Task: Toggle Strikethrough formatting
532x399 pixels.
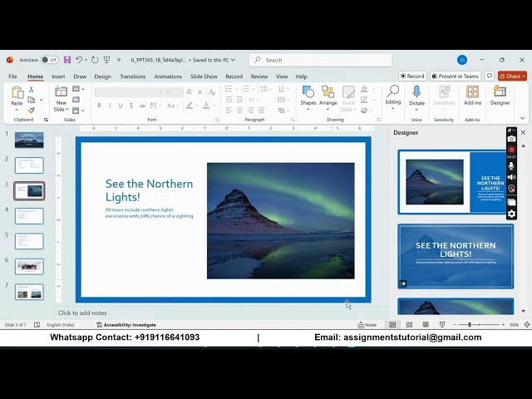Action: tap(142, 106)
